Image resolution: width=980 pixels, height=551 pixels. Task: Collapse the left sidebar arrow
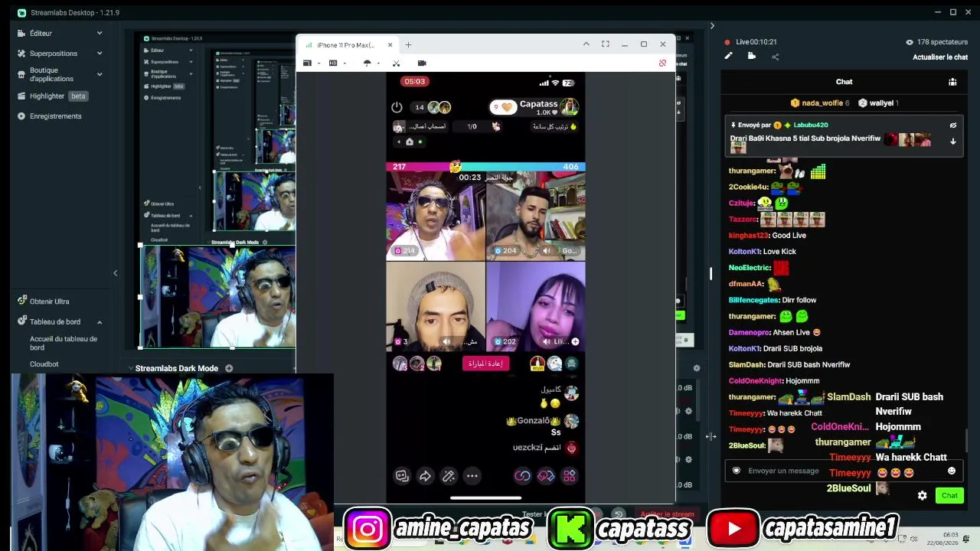(x=116, y=273)
